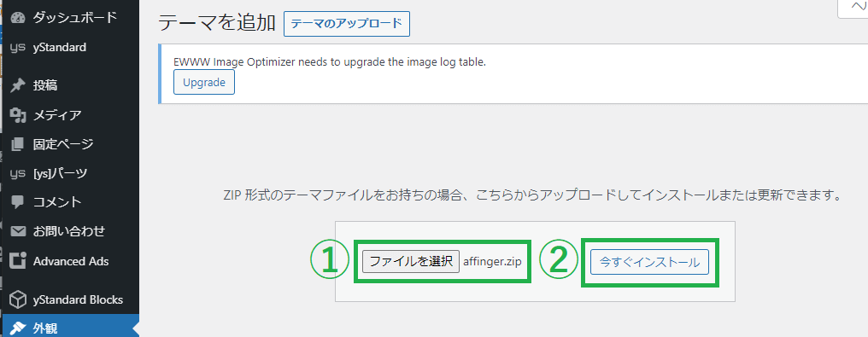
Task: Click the media icon beside メディア
Action: click(x=18, y=115)
